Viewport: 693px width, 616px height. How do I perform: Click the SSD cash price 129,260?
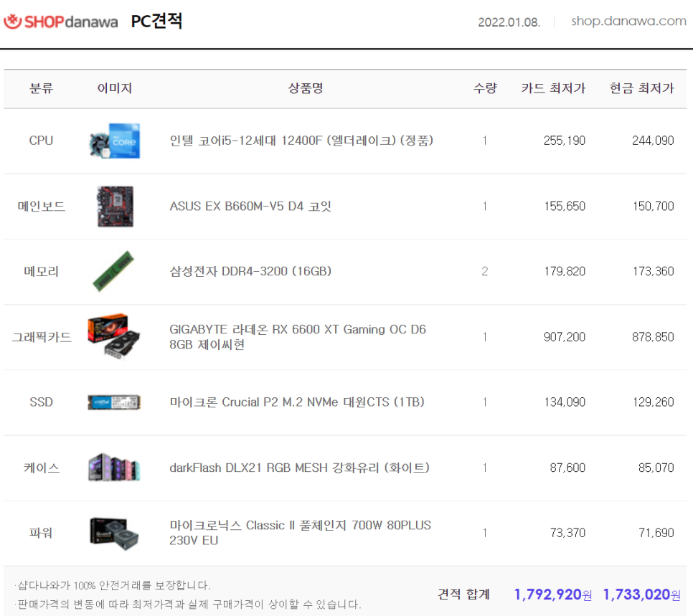[x=654, y=402]
